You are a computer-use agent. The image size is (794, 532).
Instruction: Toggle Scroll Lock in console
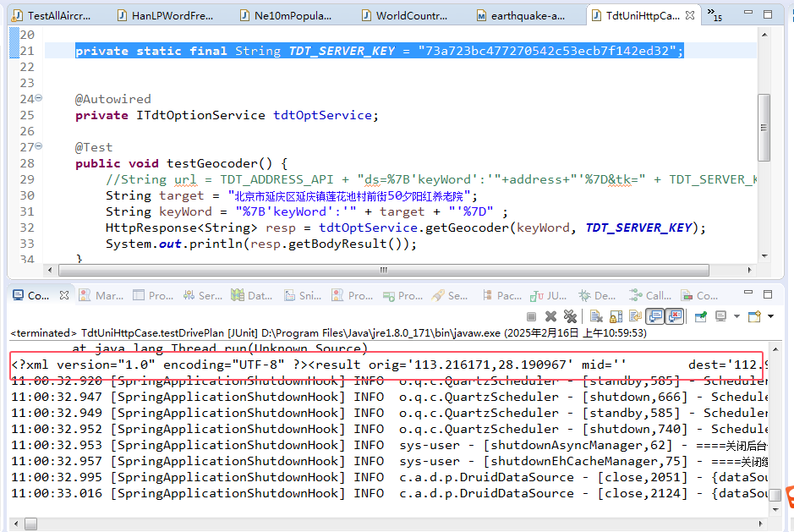(x=616, y=316)
